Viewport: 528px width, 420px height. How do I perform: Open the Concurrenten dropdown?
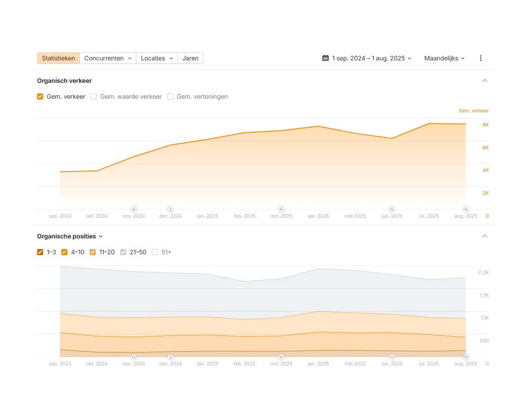(108, 58)
